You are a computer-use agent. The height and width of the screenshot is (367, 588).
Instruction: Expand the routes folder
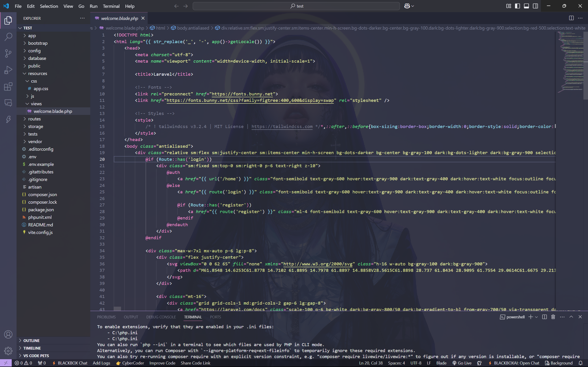pyautogui.click(x=34, y=119)
